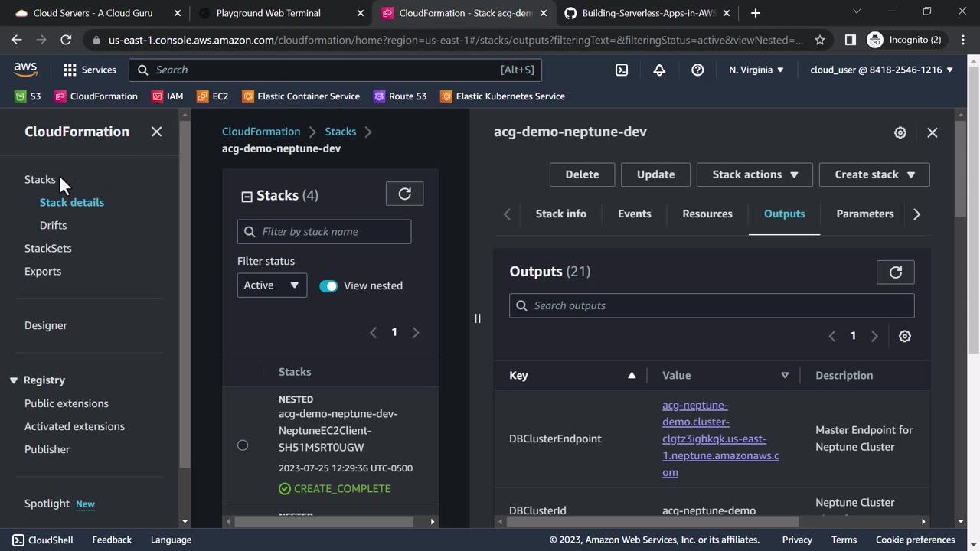Navigate back in the browser

coord(17,40)
